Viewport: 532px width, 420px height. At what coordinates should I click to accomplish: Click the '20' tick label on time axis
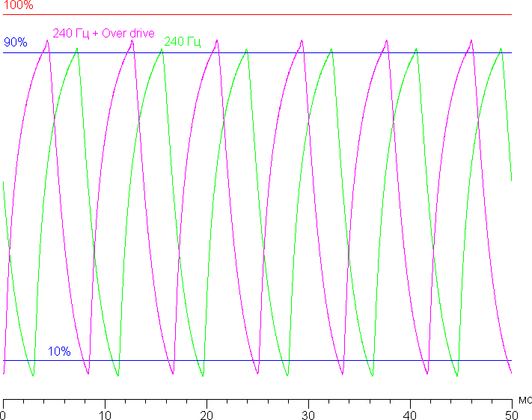207,416
